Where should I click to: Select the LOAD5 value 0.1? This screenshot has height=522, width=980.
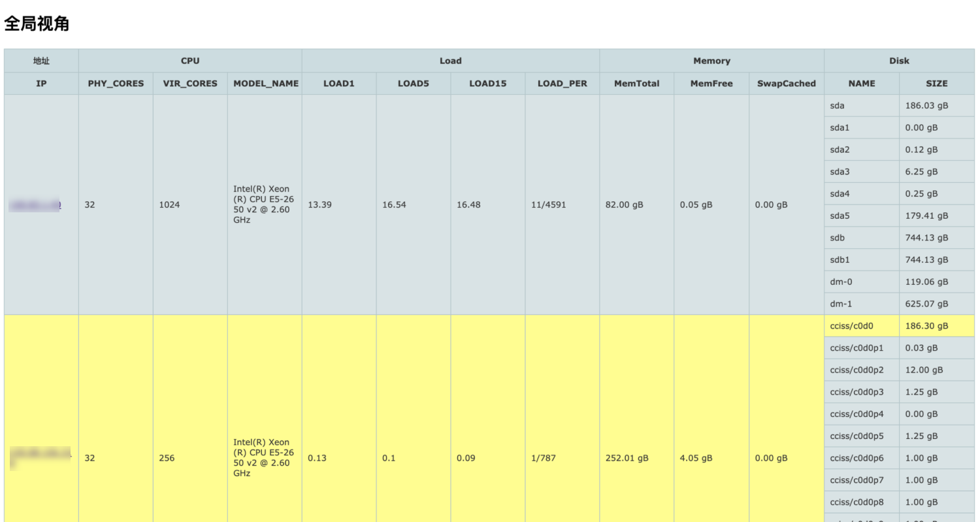pos(389,458)
